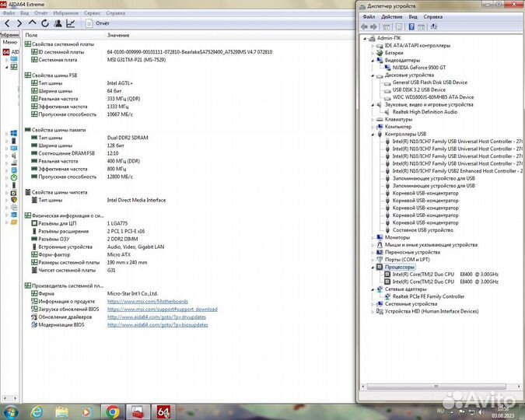Open the red toolbox taskbar item
Viewport: 525px width, 420px height.
tap(138, 411)
